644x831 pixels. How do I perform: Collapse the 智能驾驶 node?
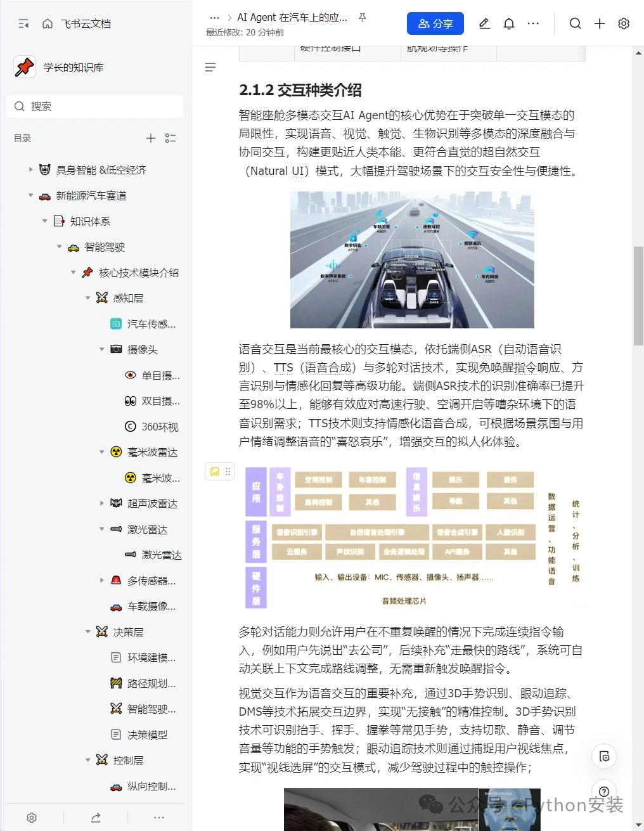[59, 247]
